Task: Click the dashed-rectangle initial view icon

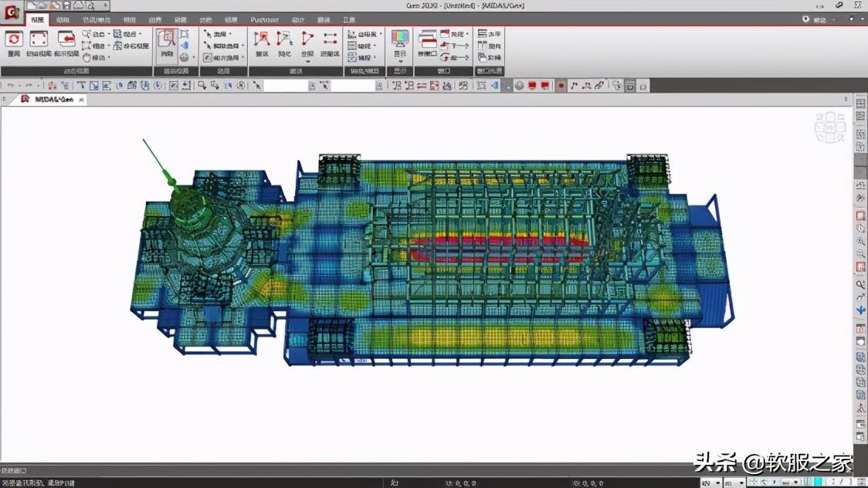Action: tap(39, 39)
